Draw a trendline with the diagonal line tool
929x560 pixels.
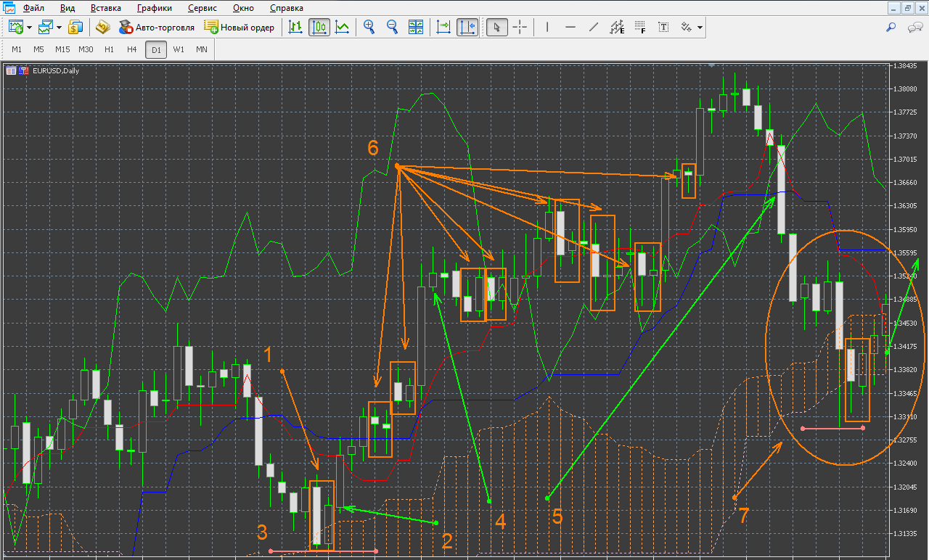click(594, 28)
